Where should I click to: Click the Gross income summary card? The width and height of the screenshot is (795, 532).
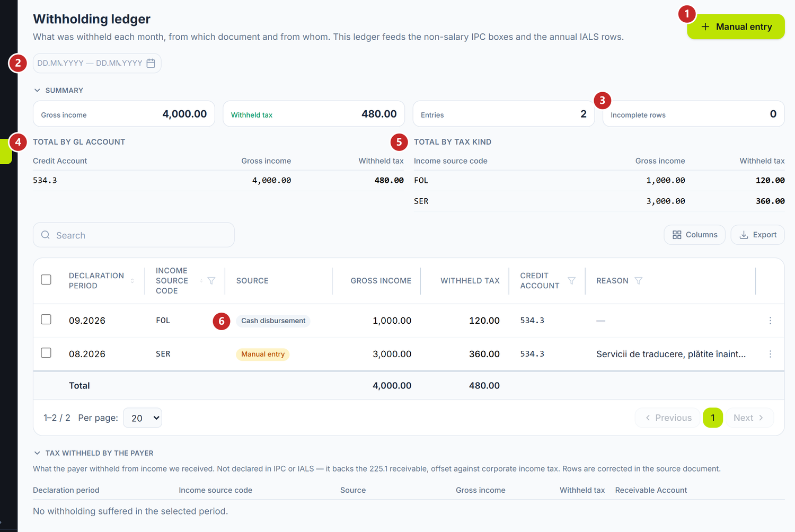(x=124, y=114)
